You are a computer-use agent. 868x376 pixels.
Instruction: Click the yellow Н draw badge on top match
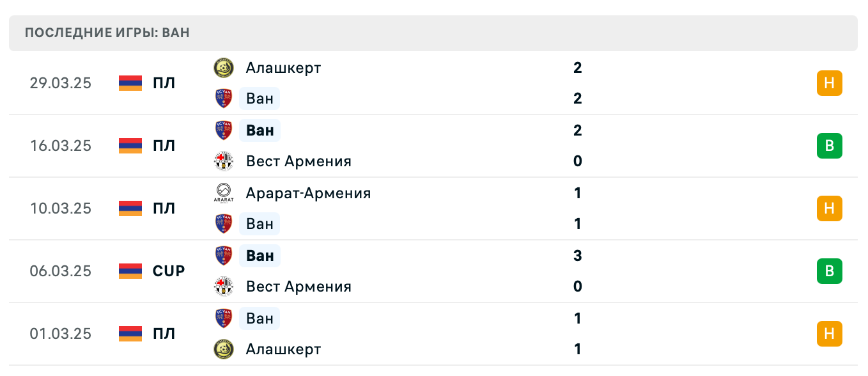point(830,82)
